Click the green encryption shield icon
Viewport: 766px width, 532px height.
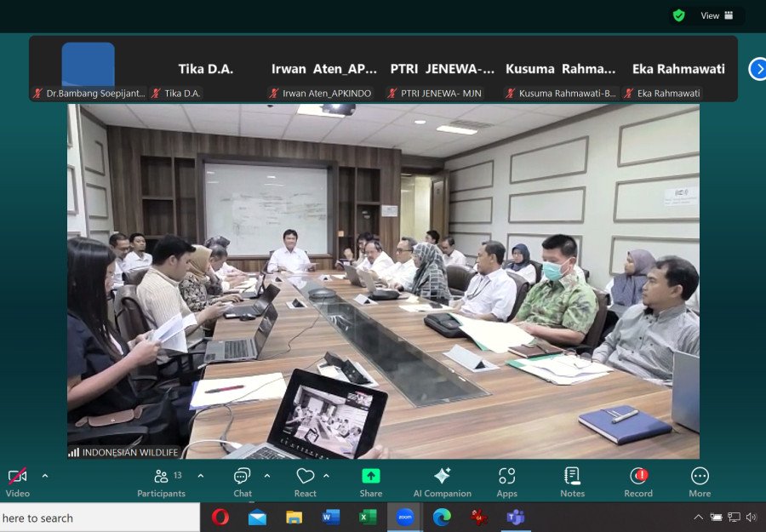click(678, 15)
